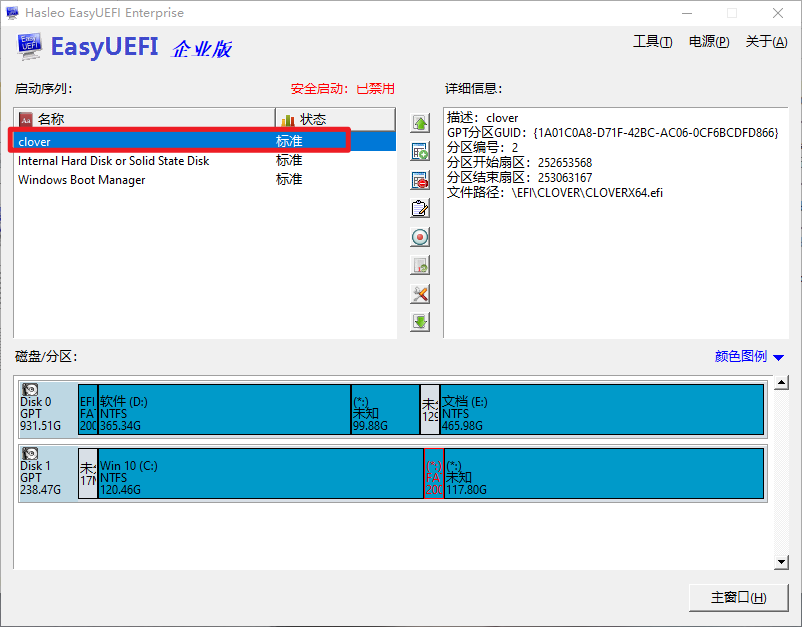This screenshot has width=802, height=627.
Task: Open the wrench and screwdriver tools icon
Action: 420,294
